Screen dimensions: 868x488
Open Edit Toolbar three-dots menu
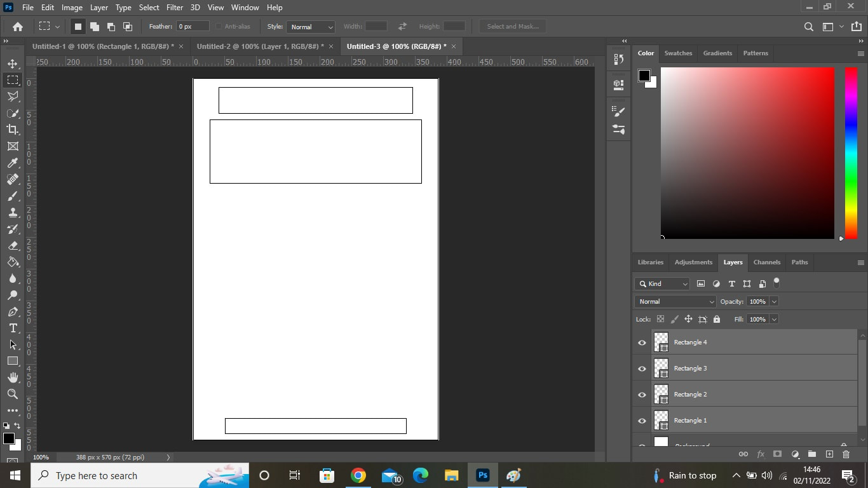(x=13, y=410)
